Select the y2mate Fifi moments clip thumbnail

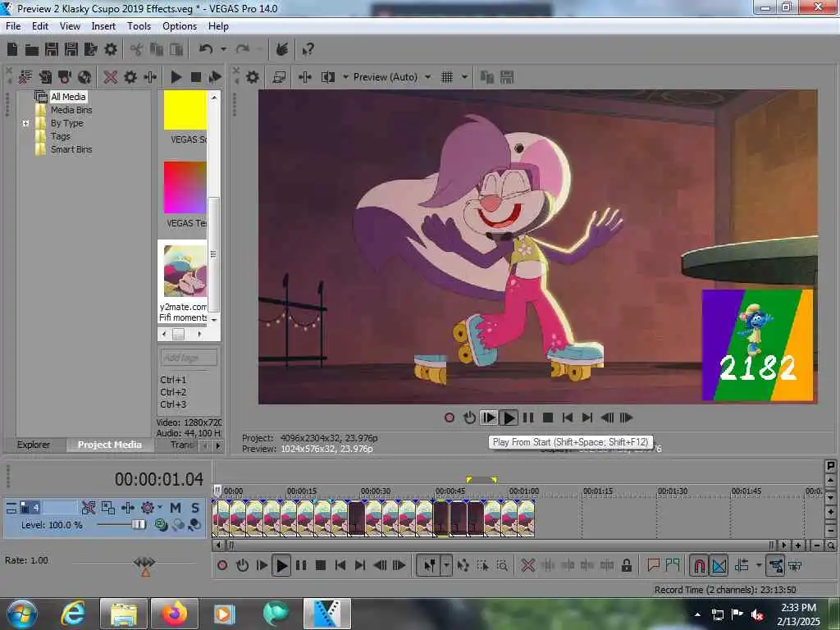click(185, 271)
